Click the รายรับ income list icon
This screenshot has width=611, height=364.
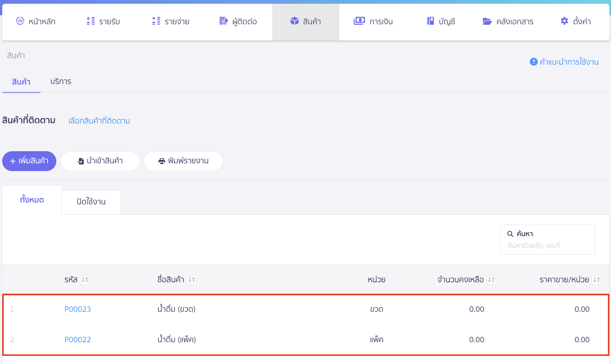[91, 21]
